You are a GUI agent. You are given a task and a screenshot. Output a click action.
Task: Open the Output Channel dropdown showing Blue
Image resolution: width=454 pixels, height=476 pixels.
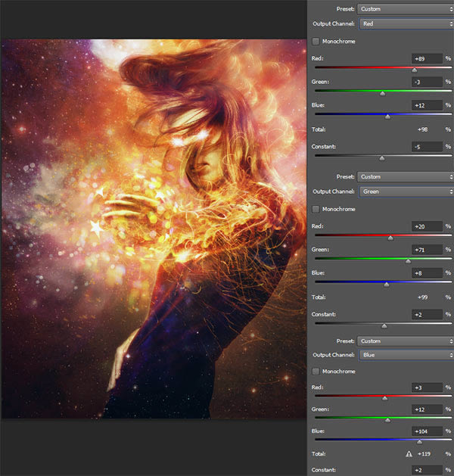click(406, 355)
